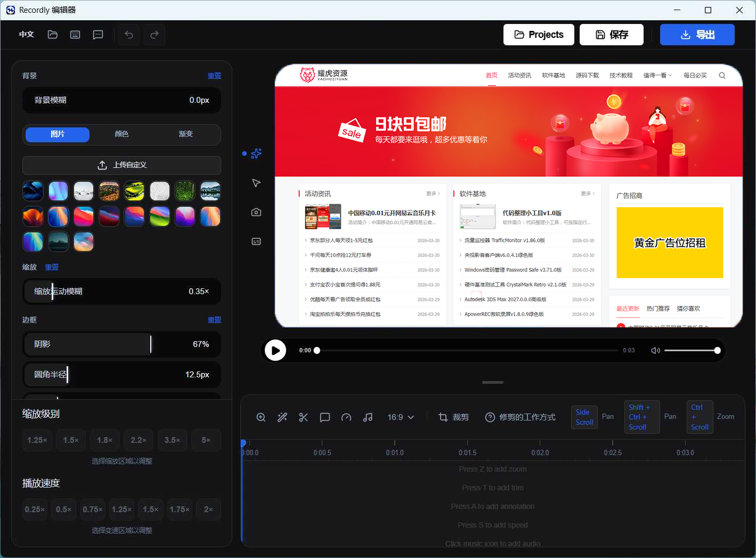The image size is (756, 558).
Task: Open the camera settings in side strip
Action: (x=256, y=212)
